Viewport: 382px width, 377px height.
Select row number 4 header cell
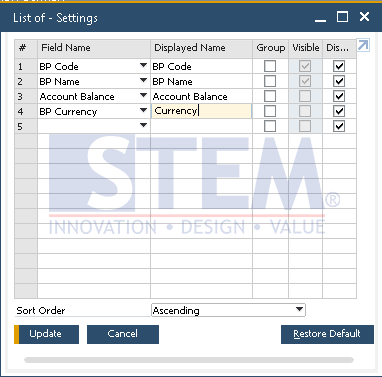coord(26,111)
